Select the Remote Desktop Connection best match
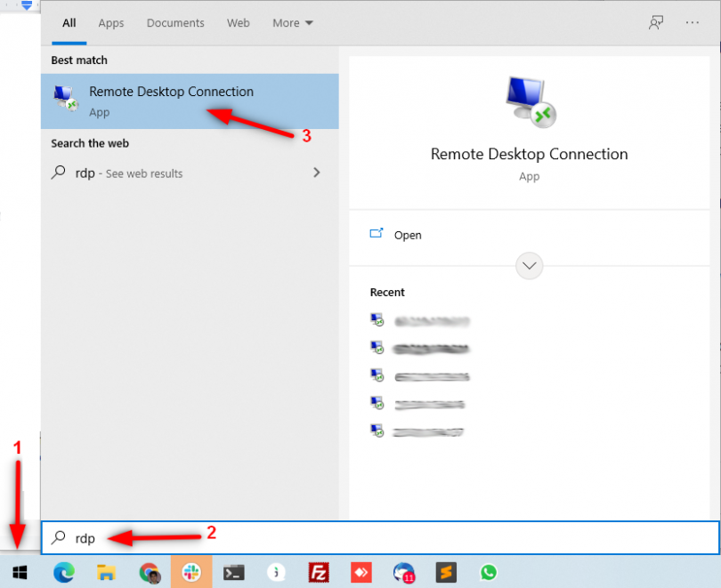This screenshot has width=721, height=588. coord(171,101)
